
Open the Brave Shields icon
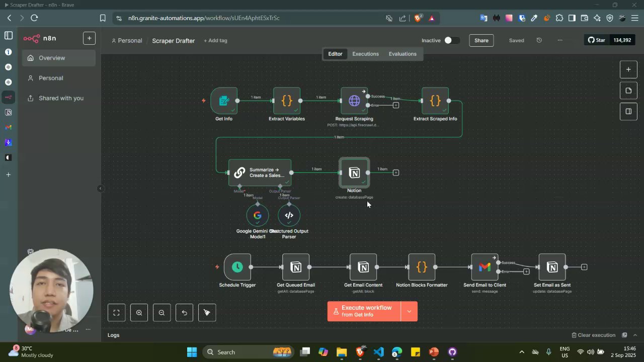pos(417,18)
